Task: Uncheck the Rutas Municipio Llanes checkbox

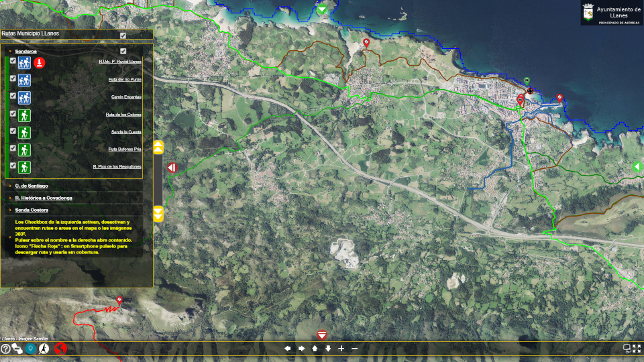Action: pos(123,35)
